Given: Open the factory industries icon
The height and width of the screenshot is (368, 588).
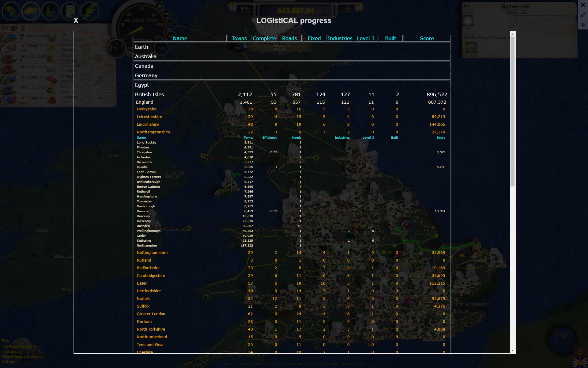Looking at the screenshot, I should [50, 11].
